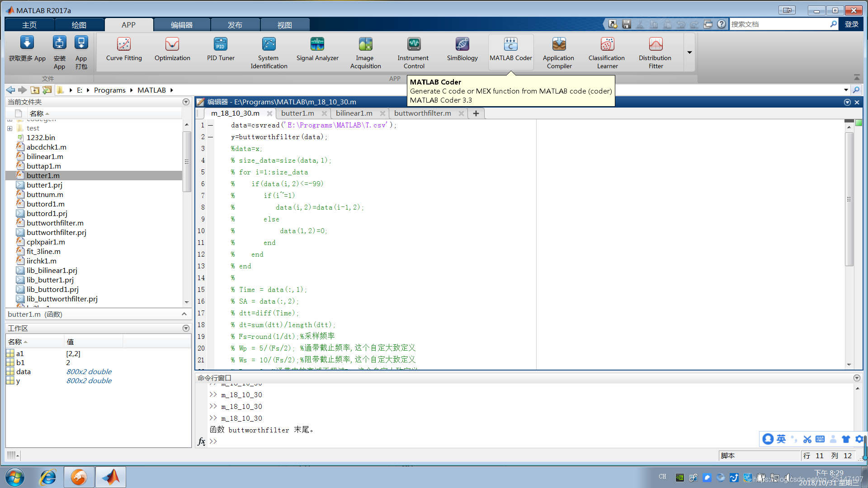Collapse the butter1.m details panel
Image resolution: width=868 pixels, height=488 pixels.
coord(184,314)
